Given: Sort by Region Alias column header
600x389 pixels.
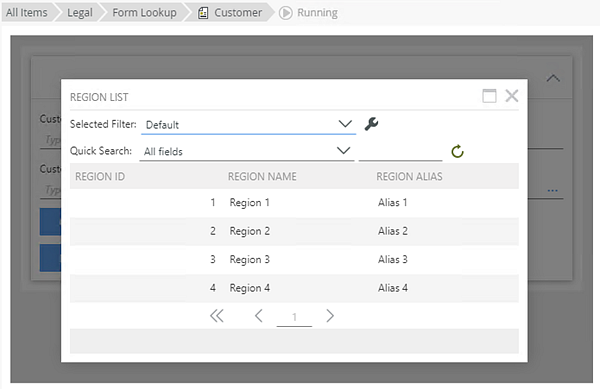Looking at the screenshot, I should click(409, 176).
